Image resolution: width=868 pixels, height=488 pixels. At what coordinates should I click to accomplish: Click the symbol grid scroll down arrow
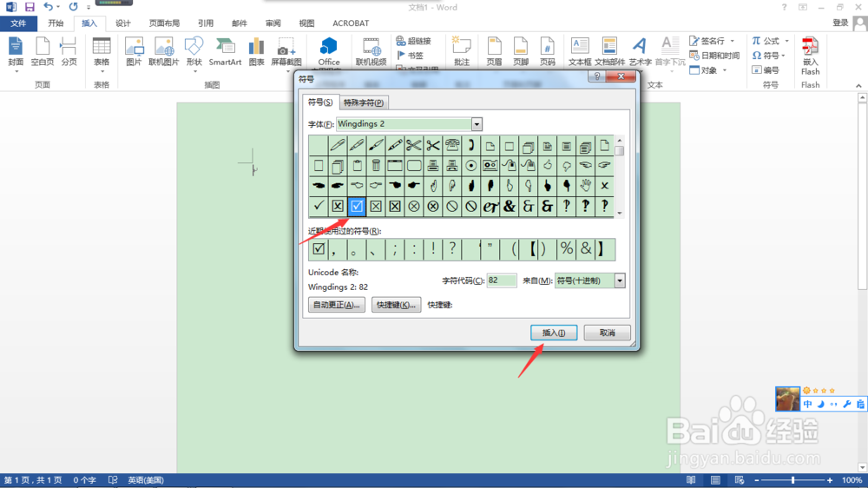(x=620, y=214)
